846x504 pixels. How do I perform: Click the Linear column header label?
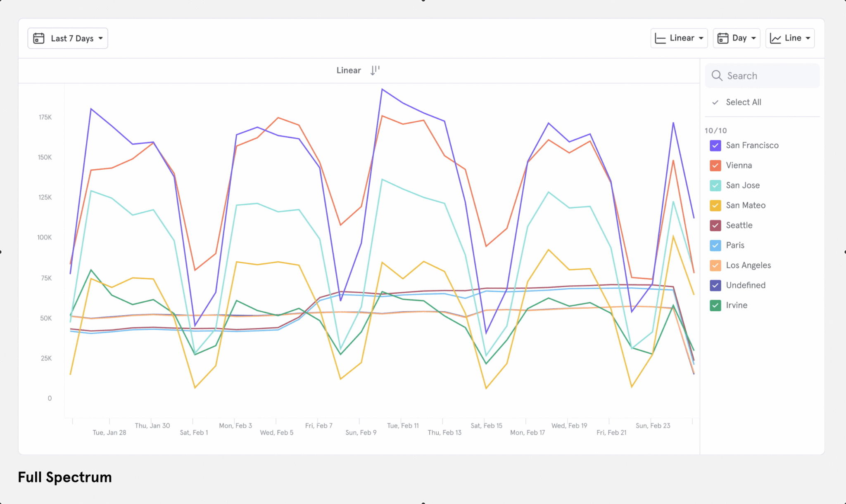pos(349,71)
